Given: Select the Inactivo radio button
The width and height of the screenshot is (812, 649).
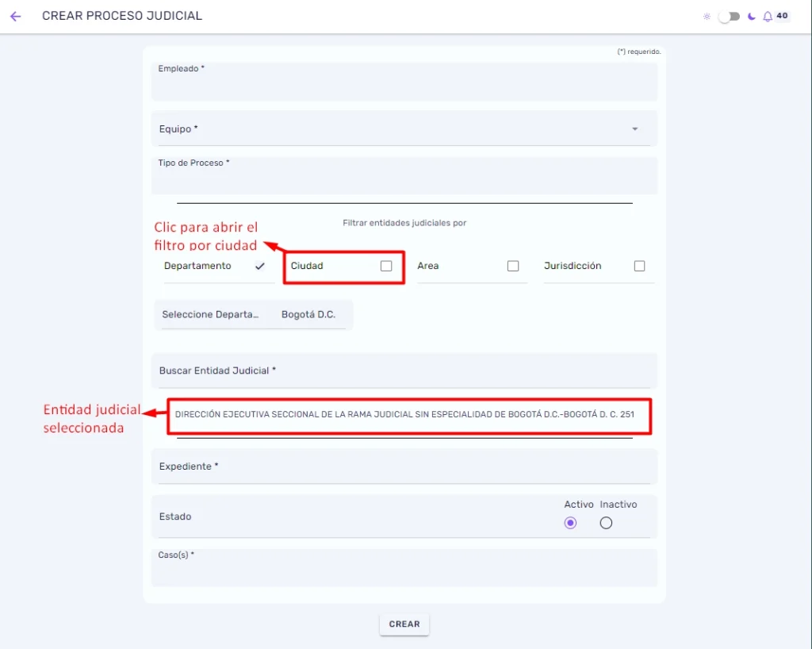Looking at the screenshot, I should (606, 523).
